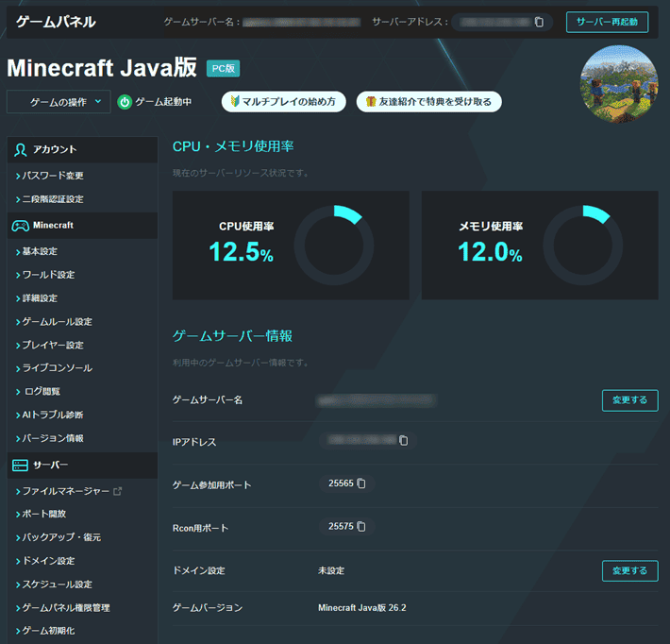This screenshot has width=670, height=644.
Task: Click the CPU使用率 circular gauge
Action: 334,246
